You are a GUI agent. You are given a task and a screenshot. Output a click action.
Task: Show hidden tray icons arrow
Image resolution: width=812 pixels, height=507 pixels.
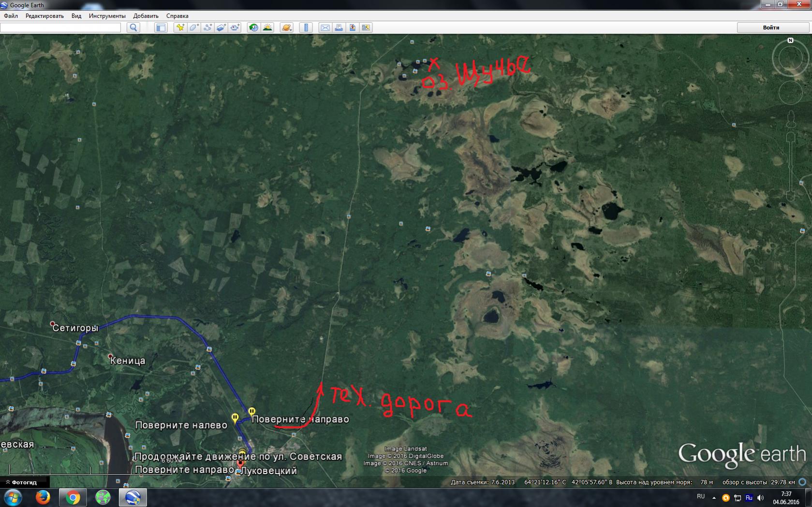tap(714, 498)
